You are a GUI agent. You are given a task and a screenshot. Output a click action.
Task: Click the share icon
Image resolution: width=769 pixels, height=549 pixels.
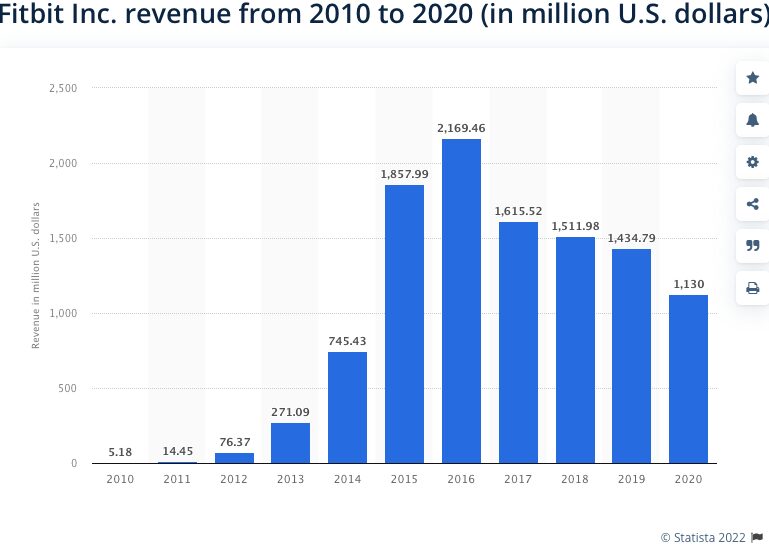point(752,204)
